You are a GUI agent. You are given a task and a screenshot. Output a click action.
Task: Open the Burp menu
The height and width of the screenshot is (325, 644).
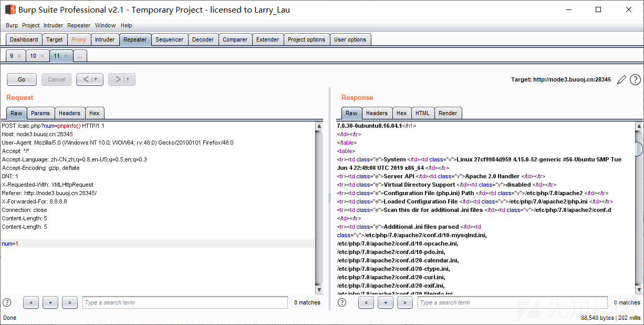[x=12, y=25]
